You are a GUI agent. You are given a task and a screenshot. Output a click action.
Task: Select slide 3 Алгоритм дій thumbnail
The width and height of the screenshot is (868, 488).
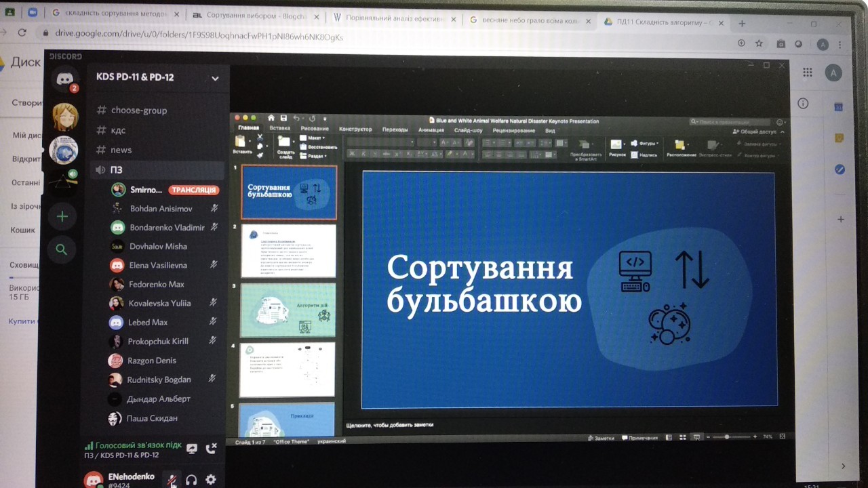(x=288, y=310)
